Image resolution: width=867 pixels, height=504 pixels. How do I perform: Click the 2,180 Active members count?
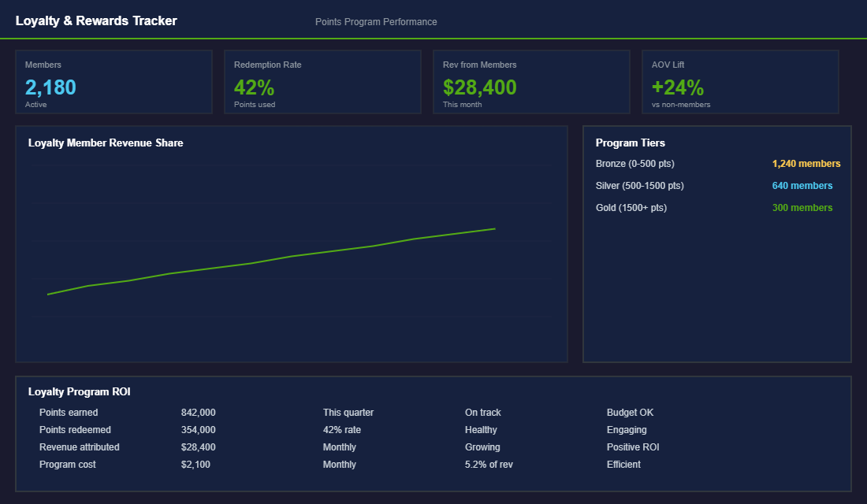(x=50, y=87)
